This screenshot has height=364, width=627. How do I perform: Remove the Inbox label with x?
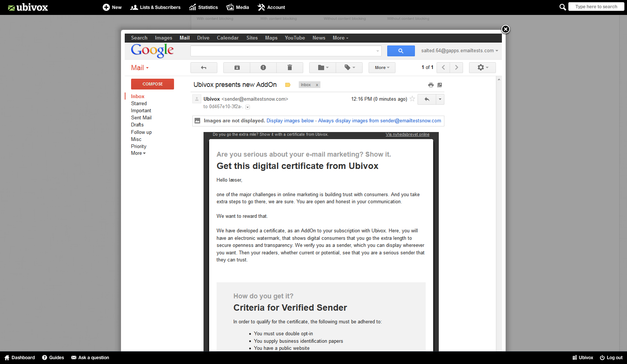(x=317, y=85)
